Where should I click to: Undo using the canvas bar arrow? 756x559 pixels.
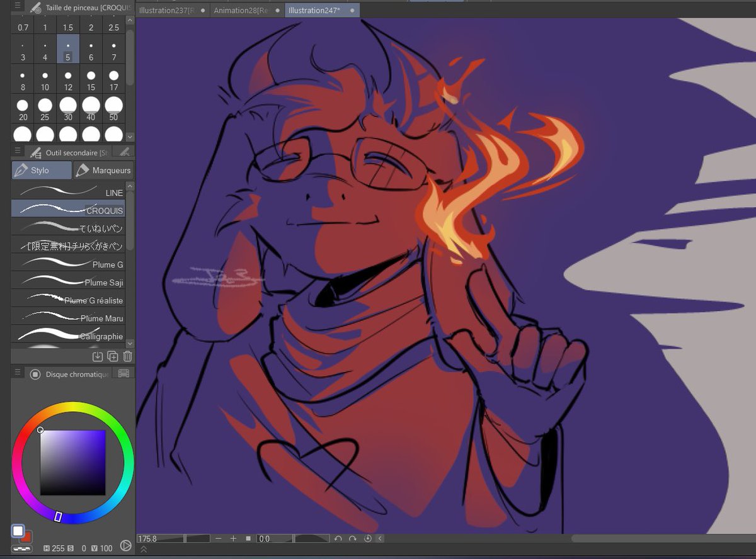(x=338, y=539)
